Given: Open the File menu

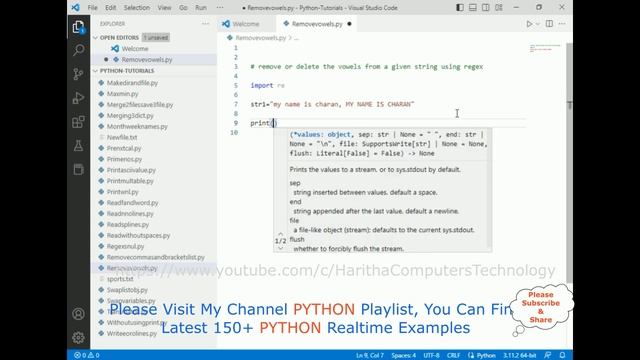Looking at the screenshot, I should point(93,8).
